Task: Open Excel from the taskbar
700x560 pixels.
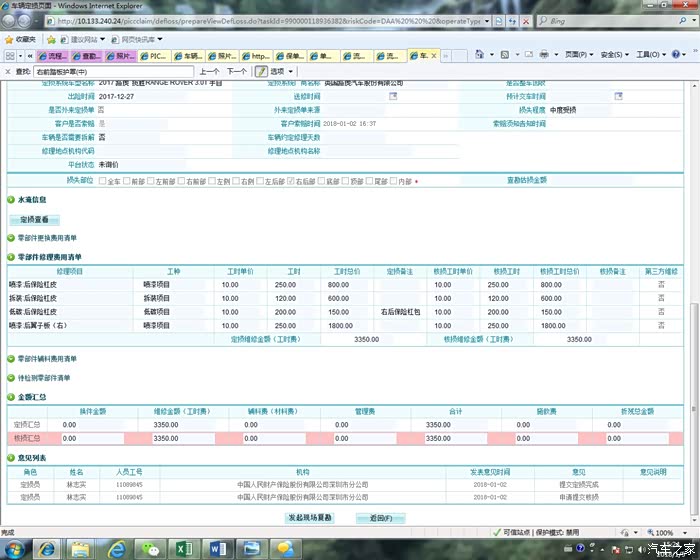Action: [184, 548]
